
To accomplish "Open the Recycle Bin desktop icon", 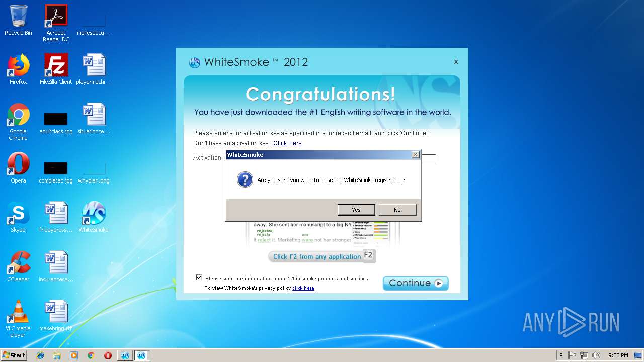I will click(18, 20).
